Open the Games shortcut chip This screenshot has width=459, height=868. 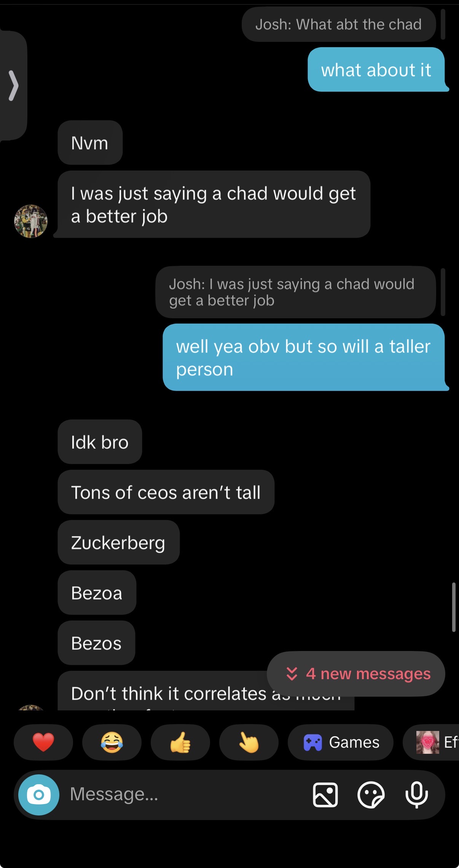[341, 742]
